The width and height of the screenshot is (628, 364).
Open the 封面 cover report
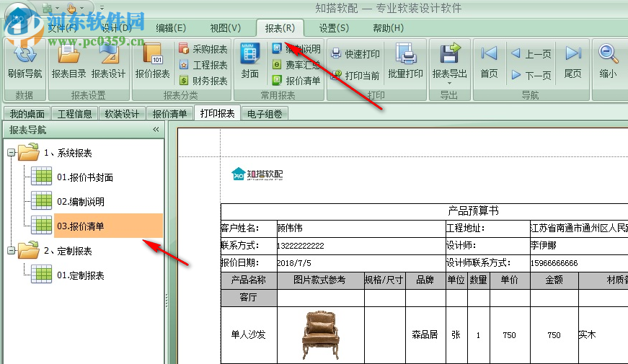pos(250,61)
